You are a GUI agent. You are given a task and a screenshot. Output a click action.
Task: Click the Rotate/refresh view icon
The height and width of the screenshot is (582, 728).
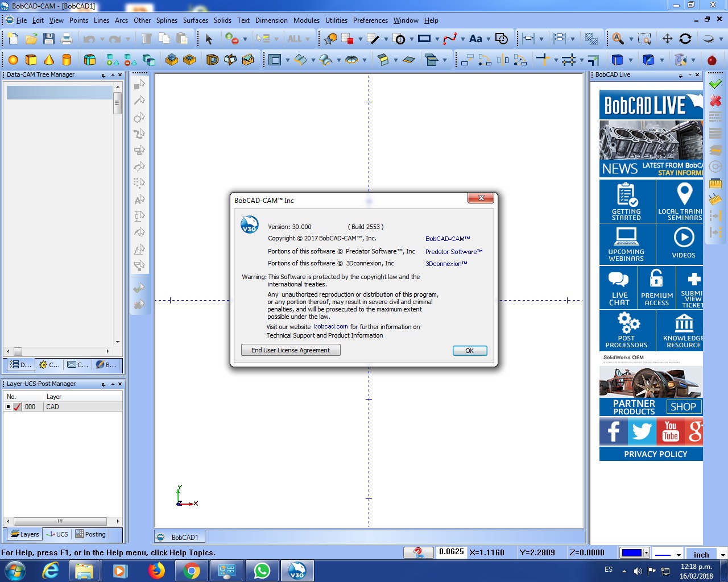pyautogui.click(x=685, y=39)
